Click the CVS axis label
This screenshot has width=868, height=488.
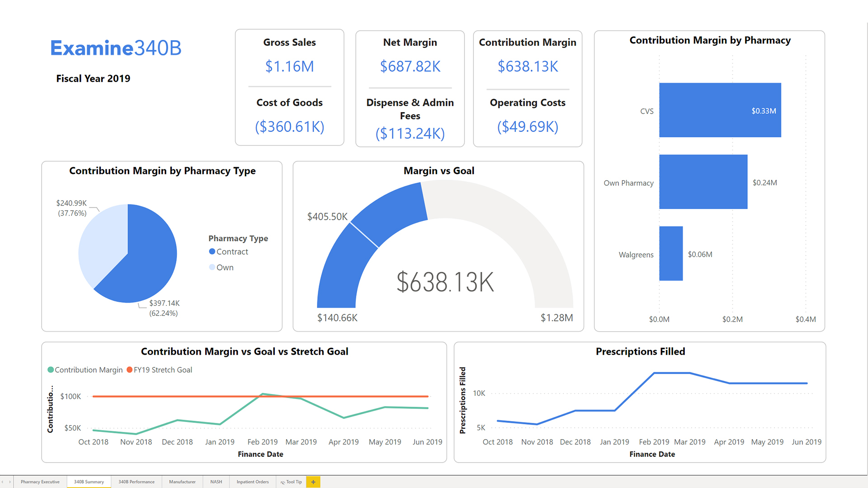point(646,111)
